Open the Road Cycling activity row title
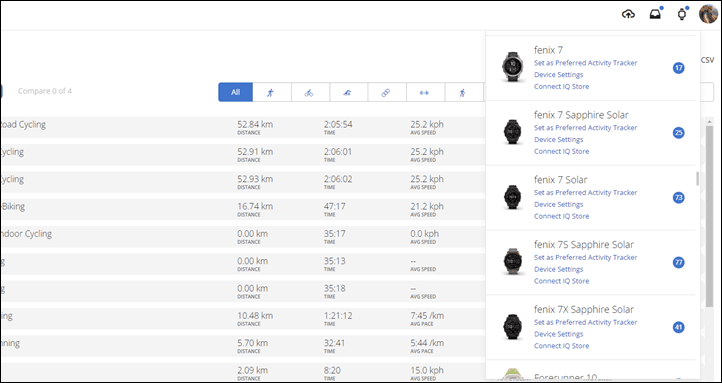The image size is (722, 383). point(23,125)
